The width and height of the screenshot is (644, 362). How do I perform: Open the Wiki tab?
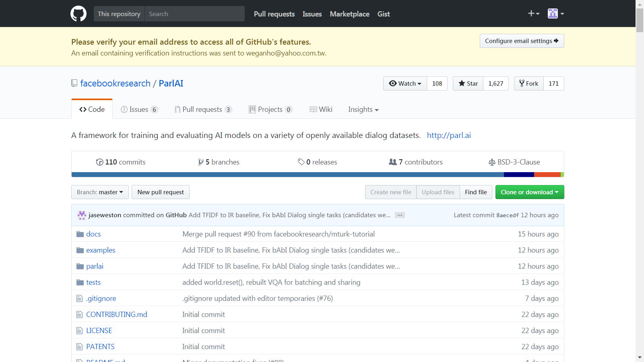click(x=321, y=109)
